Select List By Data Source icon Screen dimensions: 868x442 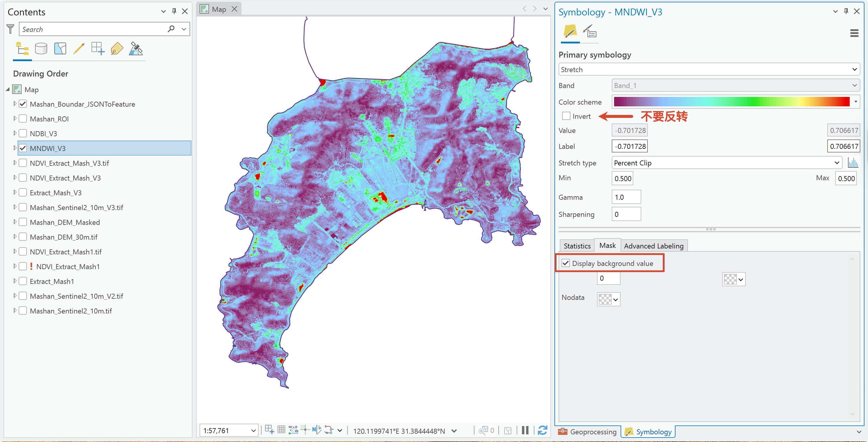(41, 49)
